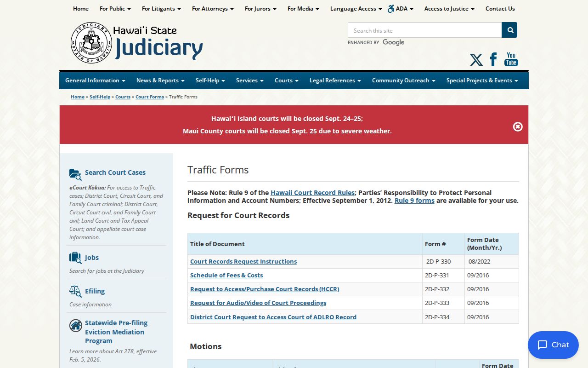This screenshot has height=368, width=588.
Task: Open the Chat widget
Action: point(553,345)
